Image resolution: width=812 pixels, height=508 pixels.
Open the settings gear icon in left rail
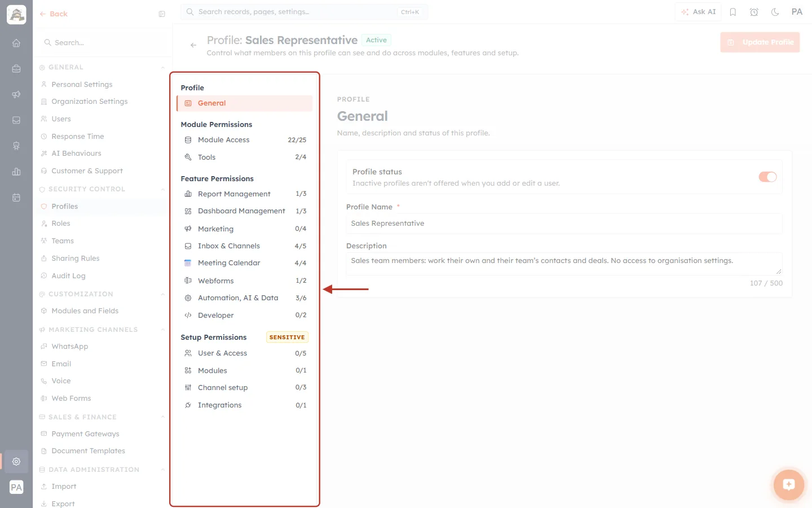coord(16,461)
